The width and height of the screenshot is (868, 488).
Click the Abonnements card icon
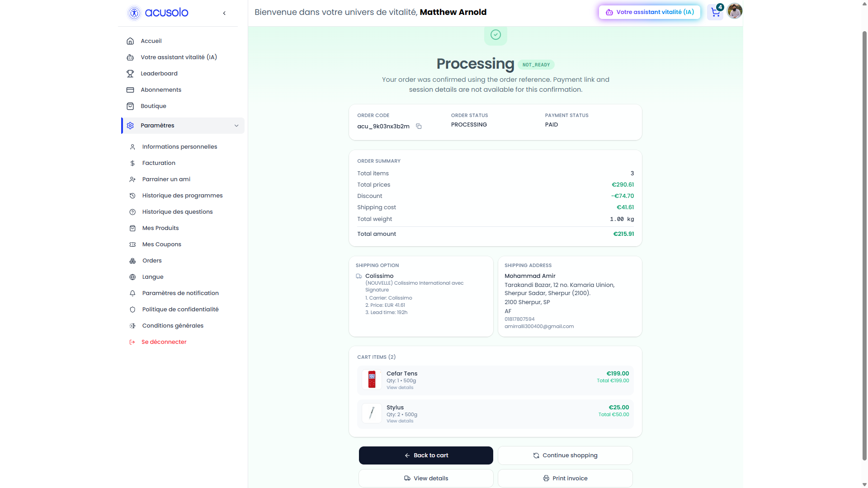point(130,90)
